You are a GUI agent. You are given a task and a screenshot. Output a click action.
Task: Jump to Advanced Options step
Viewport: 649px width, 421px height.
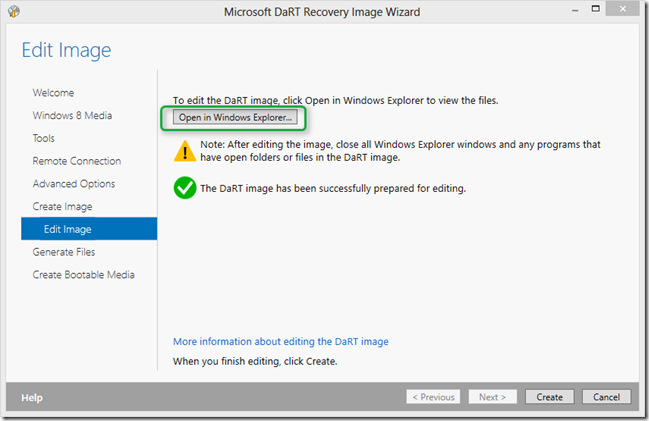tap(74, 184)
